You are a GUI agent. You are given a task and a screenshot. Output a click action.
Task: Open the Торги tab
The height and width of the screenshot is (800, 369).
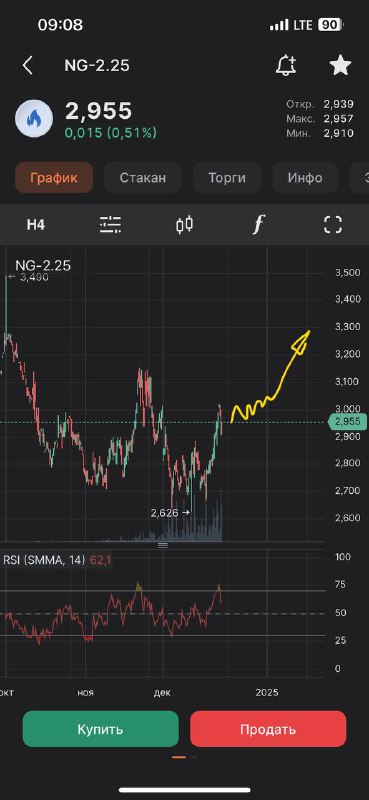[x=227, y=178]
